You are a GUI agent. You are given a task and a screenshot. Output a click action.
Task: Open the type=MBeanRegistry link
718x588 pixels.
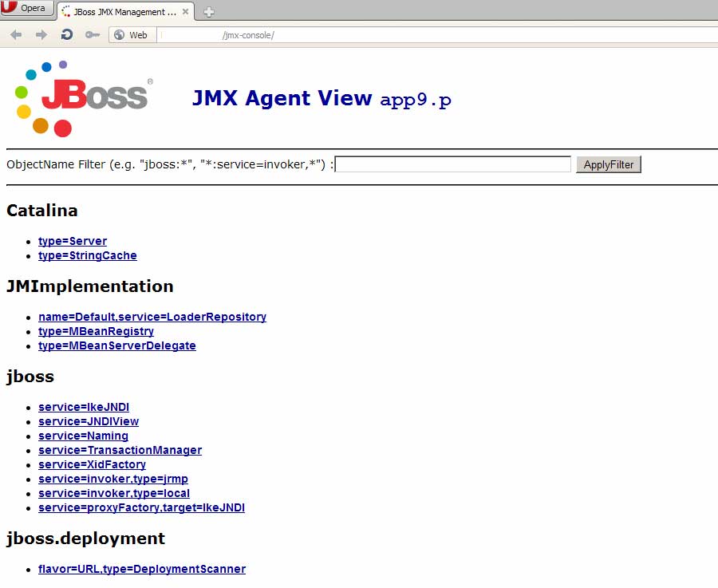coord(96,331)
